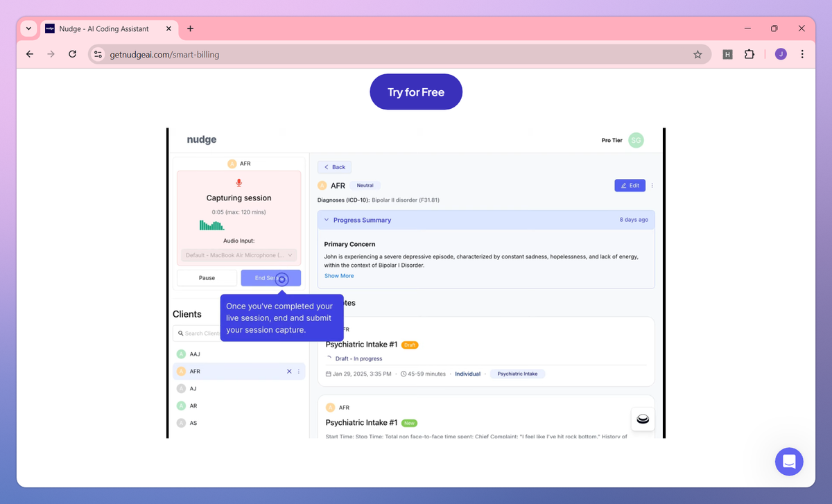Open the three-dot menu beside Edit
The width and height of the screenshot is (832, 504).
(x=652, y=186)
